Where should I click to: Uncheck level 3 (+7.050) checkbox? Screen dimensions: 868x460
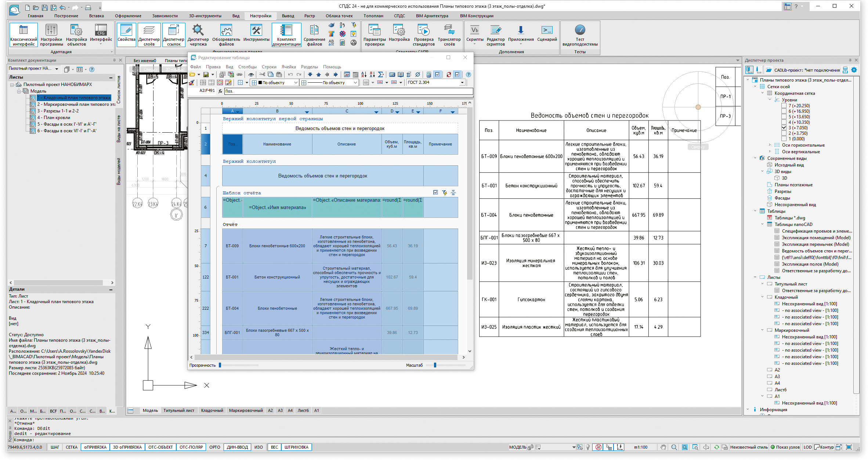(x=784, y=128)
